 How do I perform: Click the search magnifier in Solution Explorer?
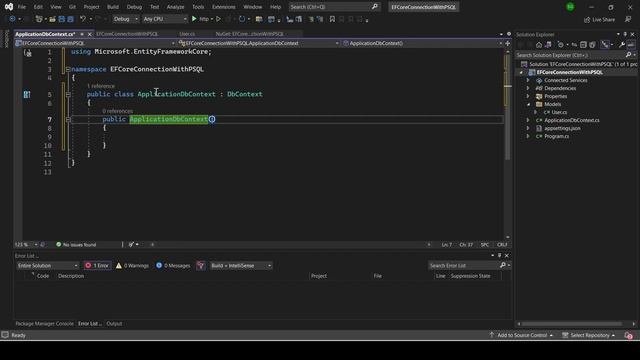point(628,55)
